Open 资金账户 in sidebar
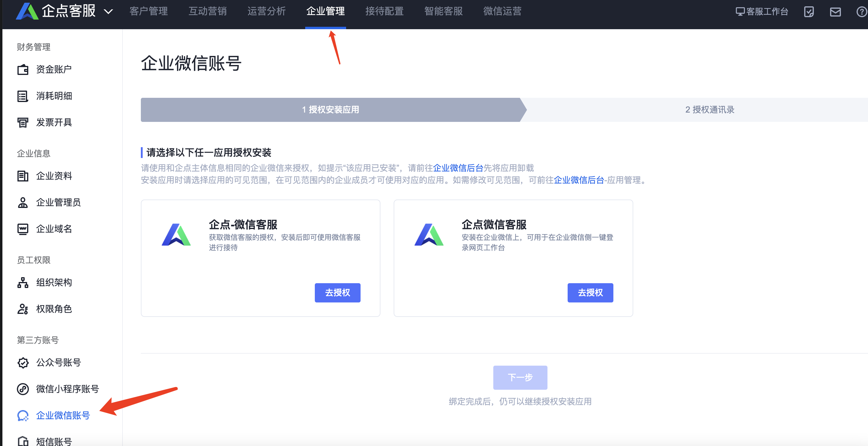868x446 pixels. tap(54, 70)
